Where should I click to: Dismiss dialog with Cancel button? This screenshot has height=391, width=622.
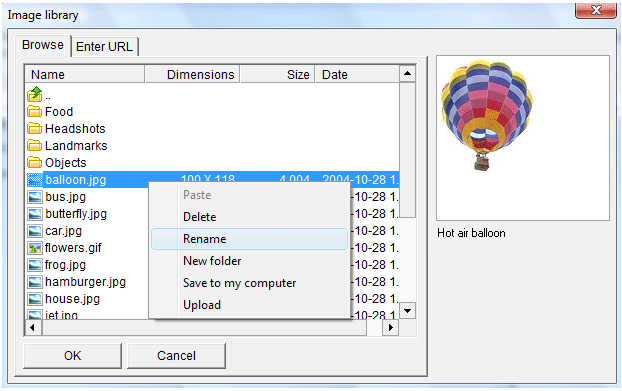tap(177, 356)
